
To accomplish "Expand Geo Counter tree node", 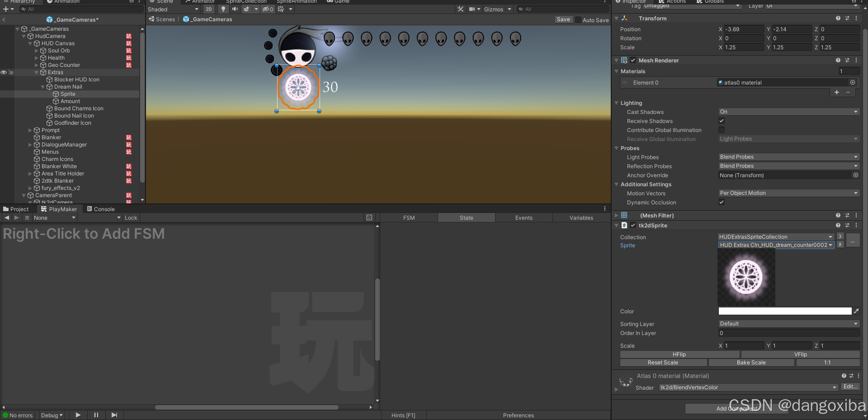I will click(x=37, y=65).
